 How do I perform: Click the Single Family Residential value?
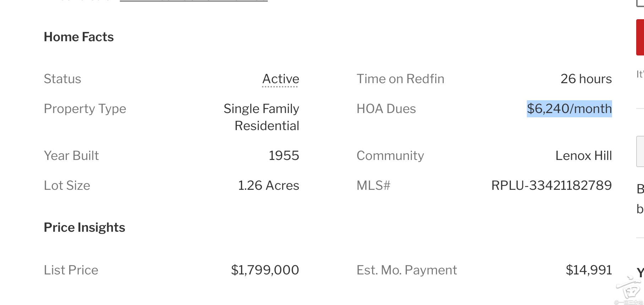click(x=262, y=117)
